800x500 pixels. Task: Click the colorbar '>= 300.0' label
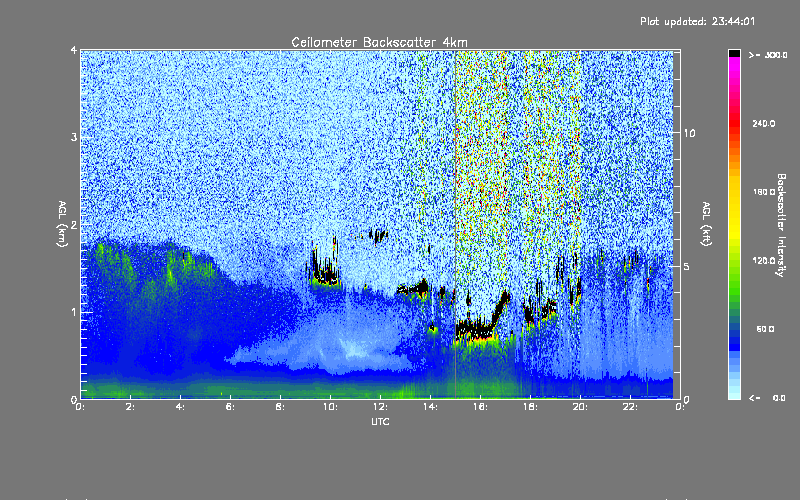point(768,55)
